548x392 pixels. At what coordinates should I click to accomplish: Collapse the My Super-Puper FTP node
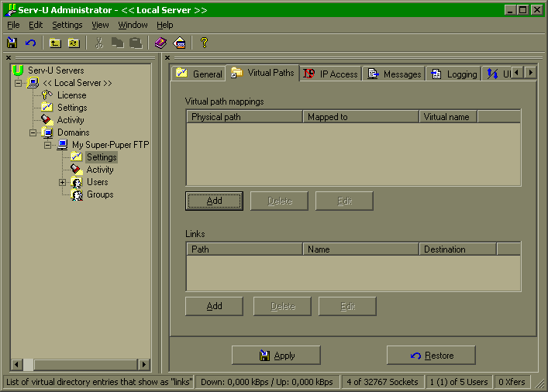pyautogui.click(x=47, y=145)
